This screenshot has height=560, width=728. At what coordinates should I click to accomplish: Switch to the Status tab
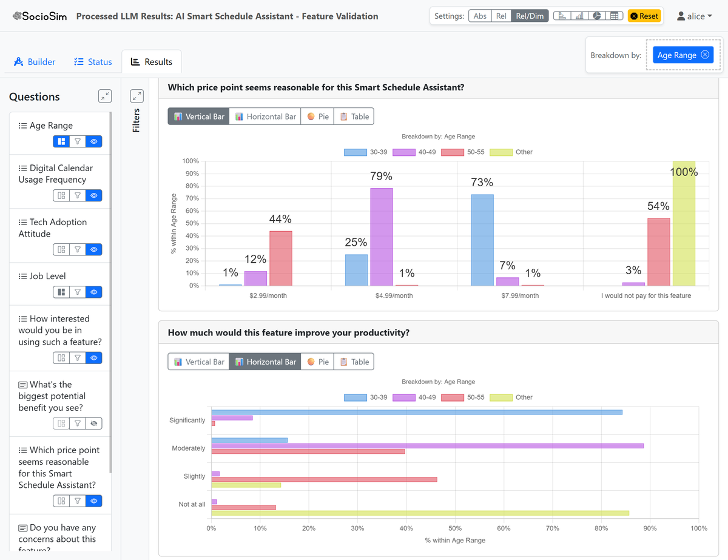(93, 62)
